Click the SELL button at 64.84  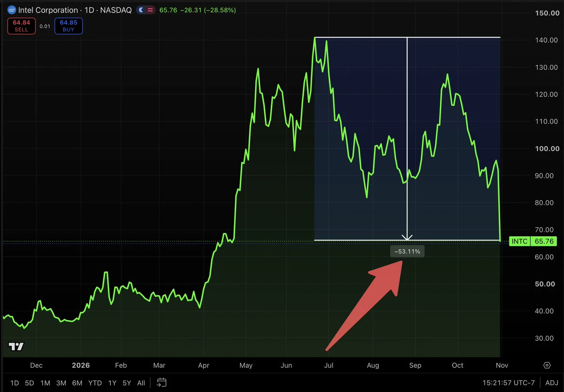[21, 26]
